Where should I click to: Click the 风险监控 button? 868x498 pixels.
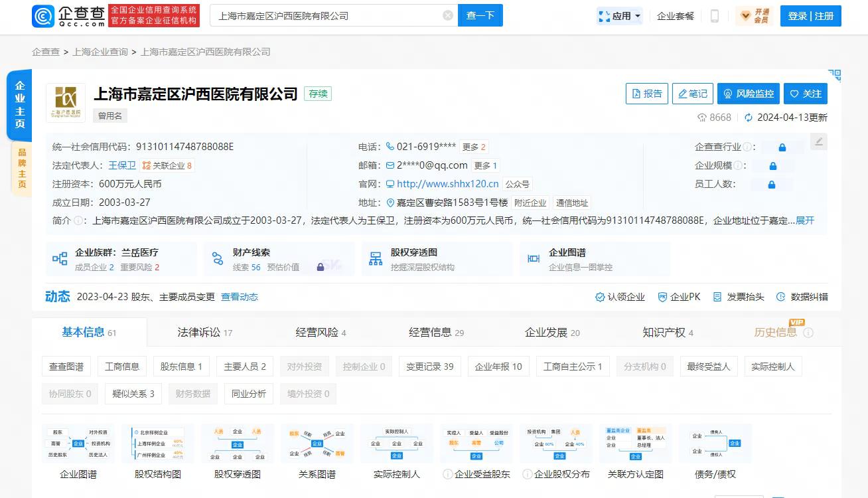click(749, 94)
